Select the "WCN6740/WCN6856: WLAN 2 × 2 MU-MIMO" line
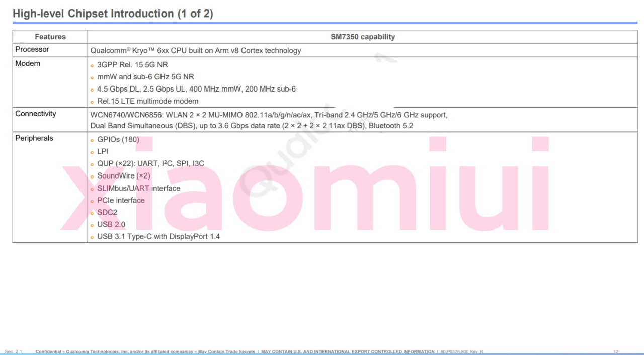 tap(269, 115)
